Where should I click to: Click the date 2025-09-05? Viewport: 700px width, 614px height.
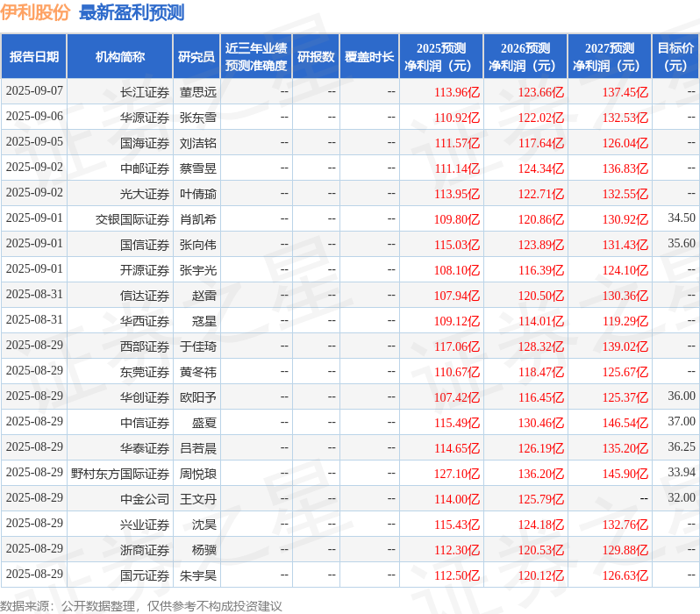click(34, 142)
